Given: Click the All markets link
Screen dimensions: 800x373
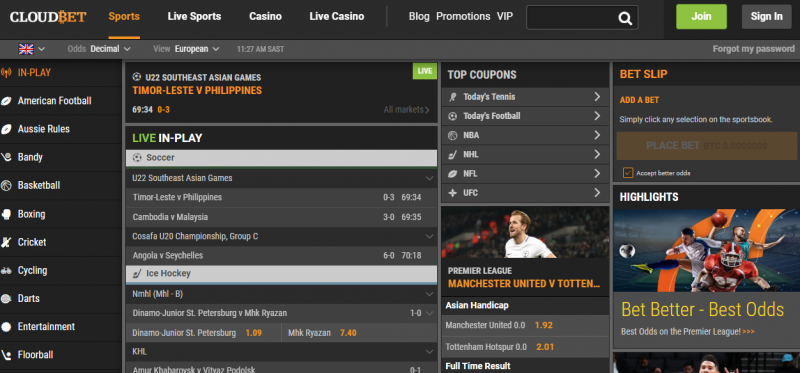Looking at the screenshot, I should [406, 110].
